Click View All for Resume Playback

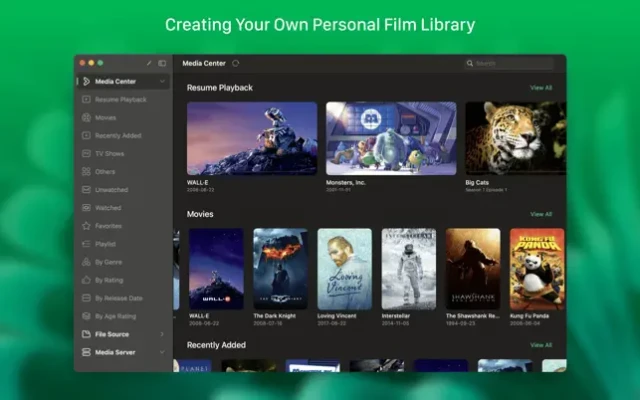(x=540, y=88)
